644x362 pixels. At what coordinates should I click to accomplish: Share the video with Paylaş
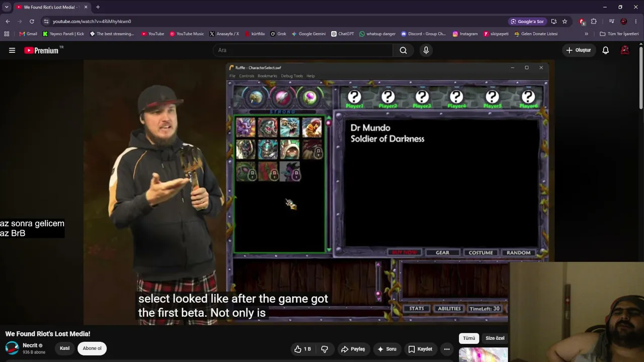pyautogui.click(x=353, y=349)
